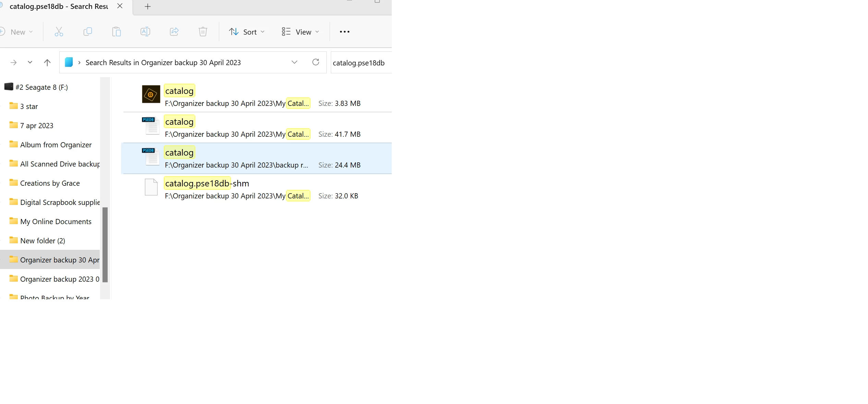Click the Cut scissors icon
This screenshot has height=404, width=868.
tap(59, 32)
